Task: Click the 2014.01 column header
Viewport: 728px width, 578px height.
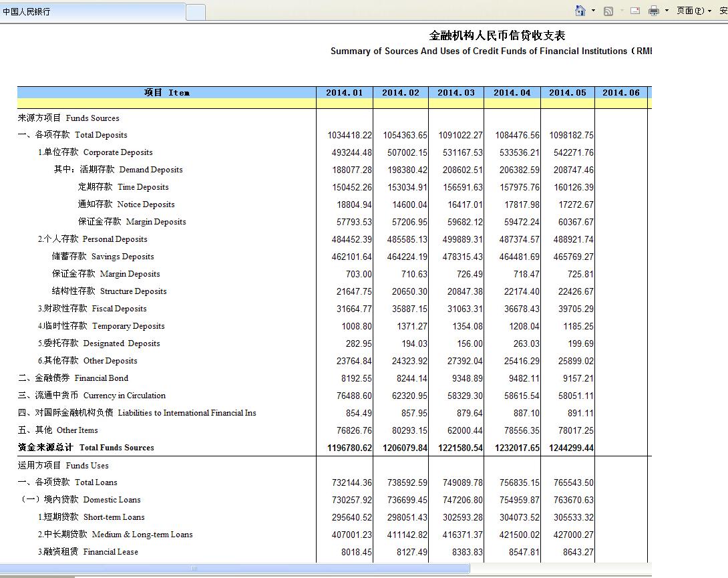Action: tap(344, 93)
